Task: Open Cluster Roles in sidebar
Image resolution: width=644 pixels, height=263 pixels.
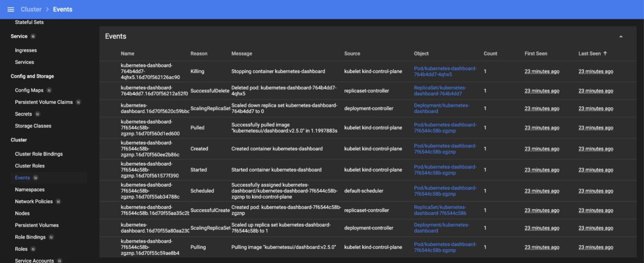Action: [30, 166]
